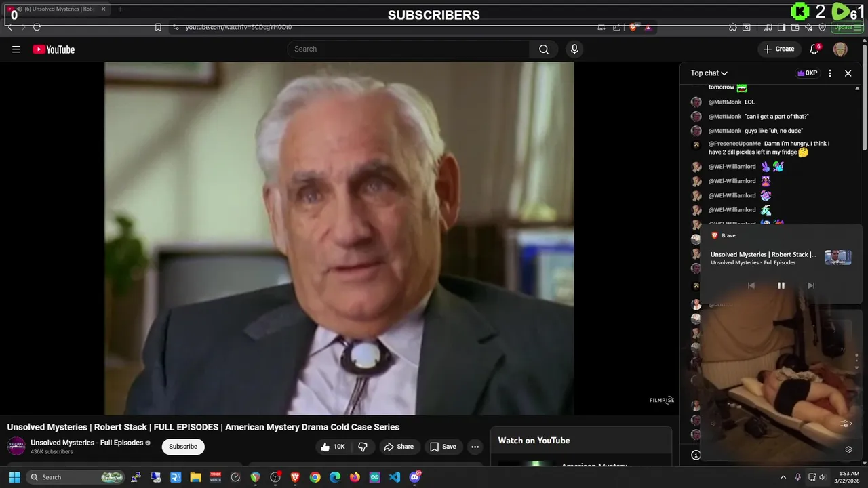This screenshot has width=868, height=488.
Task: Click the browser address bar URL
Action: [x=239, y=27]
